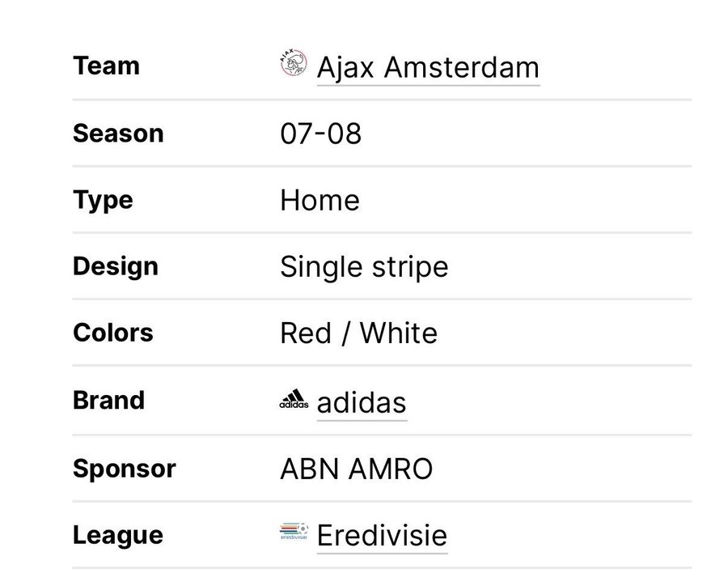The image size is (728, 586).
Task: Click the Sponsor row label
Action: [x=125, y=468]
